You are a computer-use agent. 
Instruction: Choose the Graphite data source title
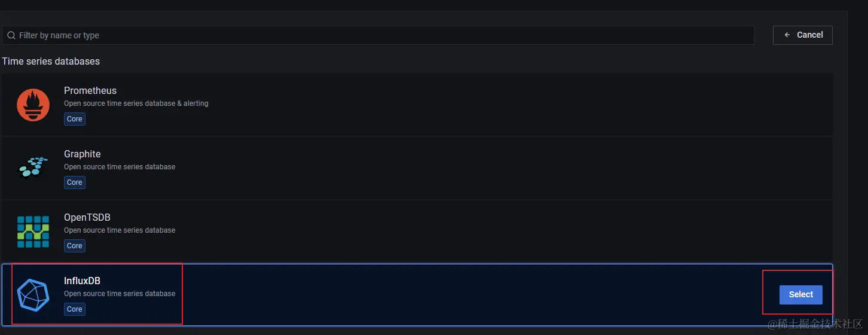click(82, 154)
